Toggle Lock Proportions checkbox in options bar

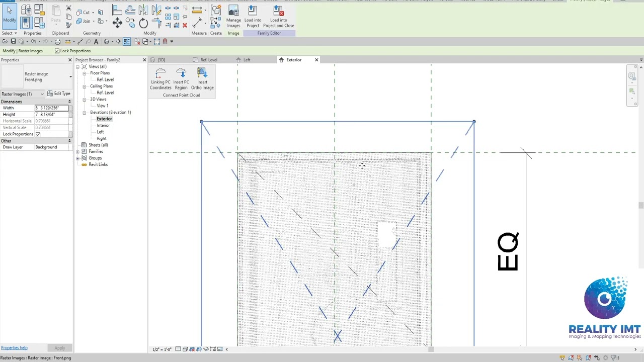tap(57, 51)
